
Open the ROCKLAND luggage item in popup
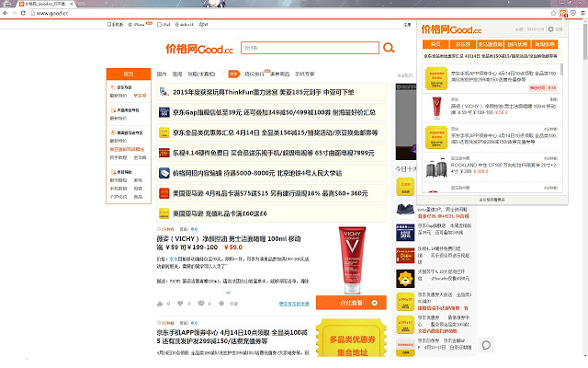pos(503,167)
